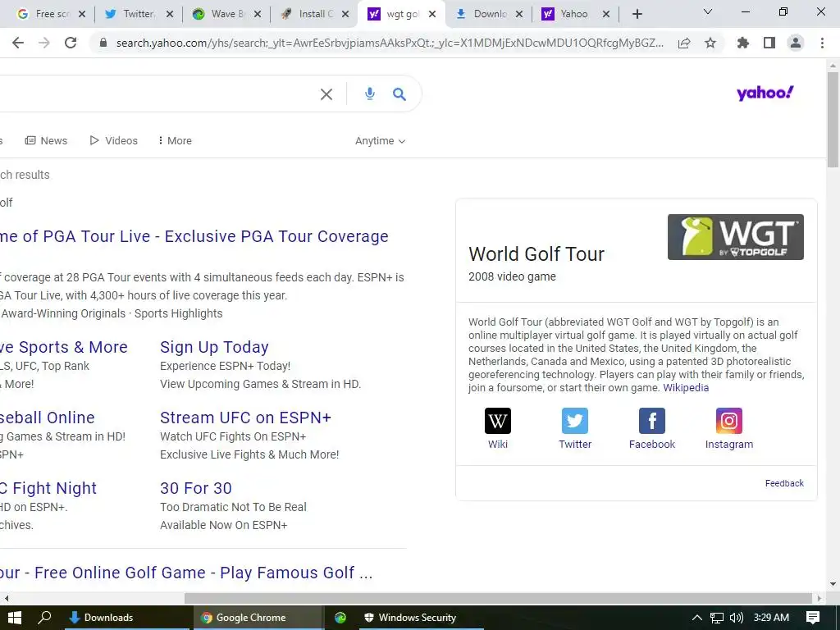Click the vertical scrollbar thumb
This screenshot has width=840, height=630.
(x=833, y=120)
